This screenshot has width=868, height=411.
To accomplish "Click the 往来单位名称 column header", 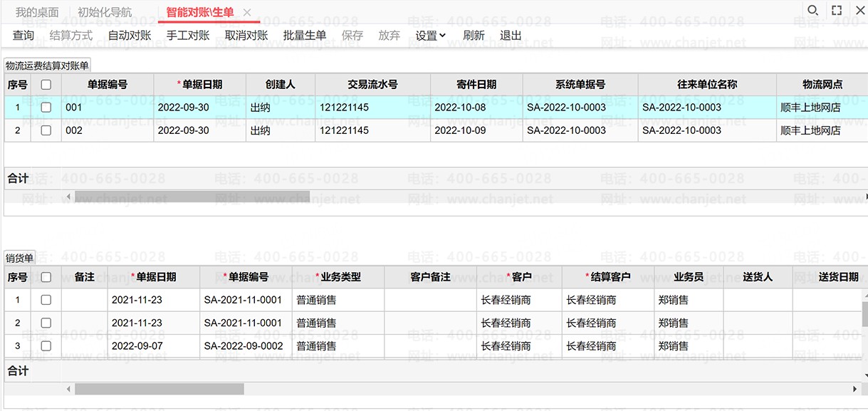I will click(x=707, y=84).
